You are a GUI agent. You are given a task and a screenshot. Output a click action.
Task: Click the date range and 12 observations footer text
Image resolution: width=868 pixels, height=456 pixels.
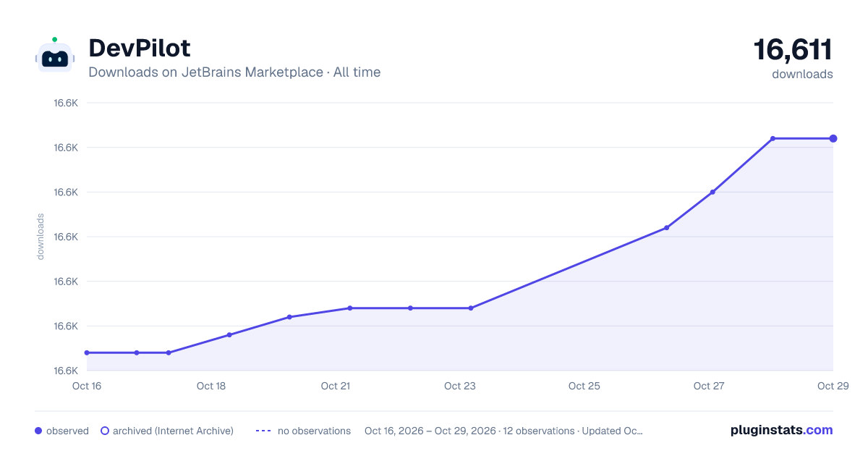(503, 431)
